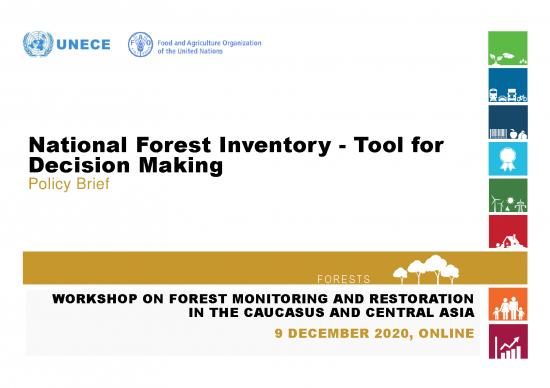Screen dimensions: 550x388
Task: Click the maroon growth chart tile
Action: pyautogui.click(x=508, y=341)
